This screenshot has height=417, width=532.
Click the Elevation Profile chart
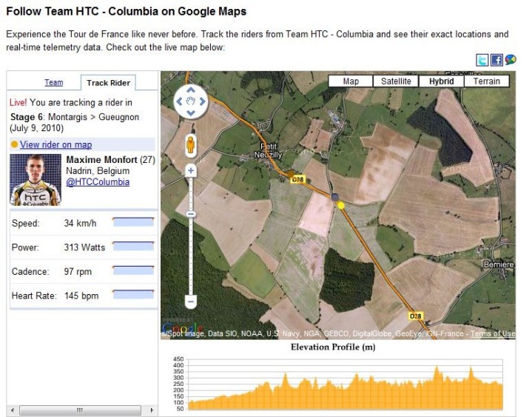tap(345, 384)
